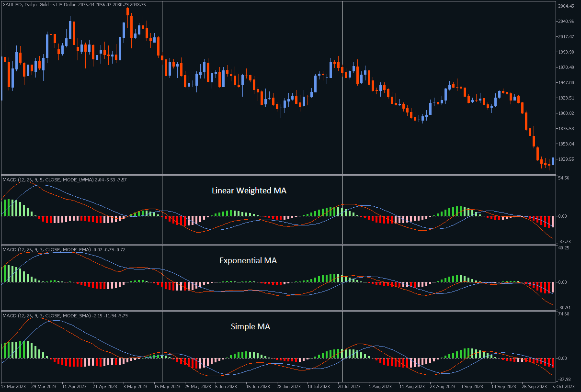Select the Simple MA text label
The height and width of the screenshot is (392, 581).
tap(250, 326)
